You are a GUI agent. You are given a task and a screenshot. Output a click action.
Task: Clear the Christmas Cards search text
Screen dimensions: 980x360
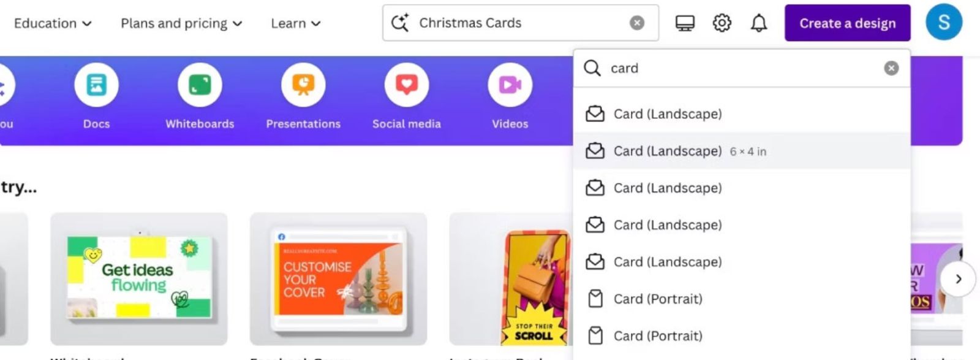coord(637,23)
